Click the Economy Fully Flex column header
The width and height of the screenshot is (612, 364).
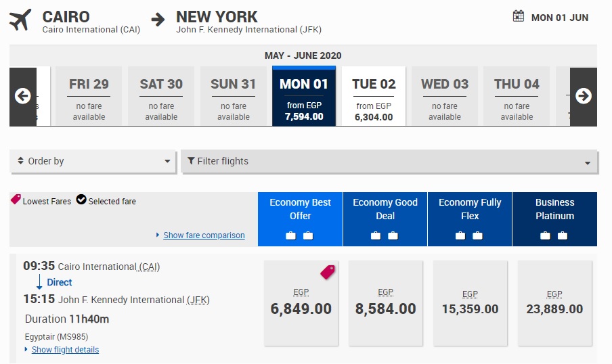[x=470, y=209]
